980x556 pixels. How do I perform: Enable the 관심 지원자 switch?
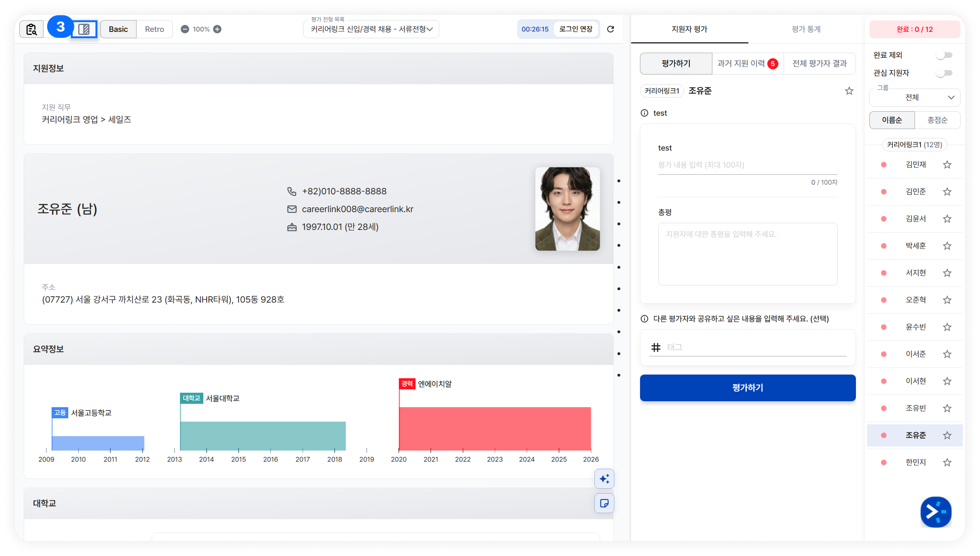tap(944, 72)
